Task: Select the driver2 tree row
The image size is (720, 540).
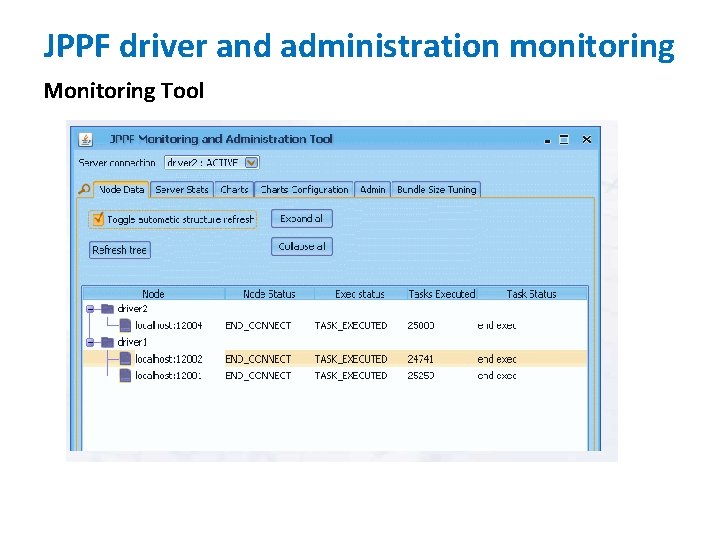Action: tap(335, 309)
